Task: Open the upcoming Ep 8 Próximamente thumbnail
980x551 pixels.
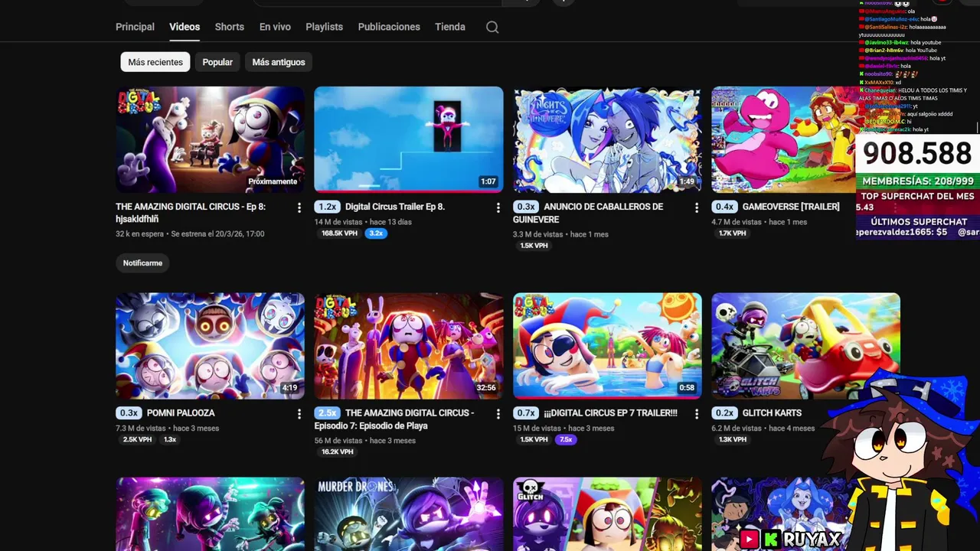Action: tap(210, 139)
